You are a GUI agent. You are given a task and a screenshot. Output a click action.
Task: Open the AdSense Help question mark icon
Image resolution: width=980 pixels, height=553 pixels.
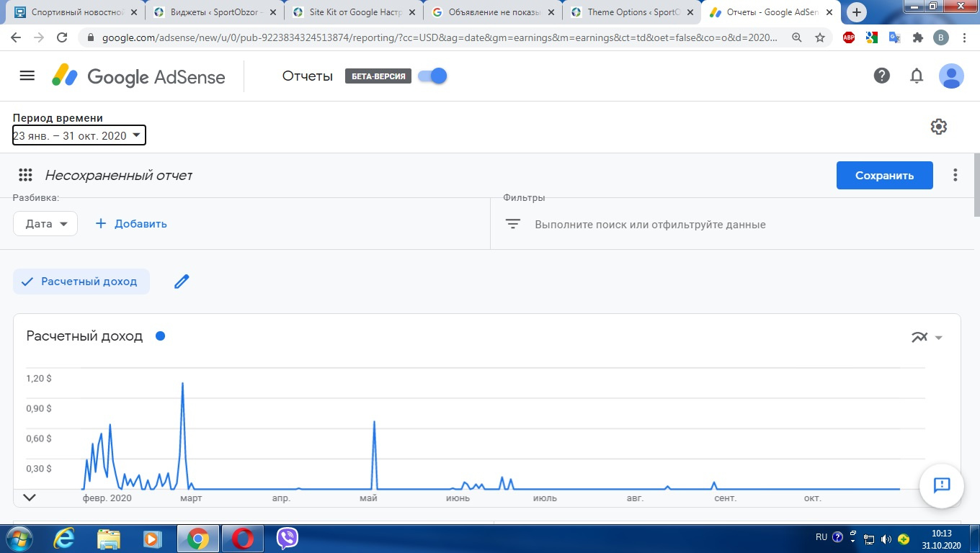[882, 76]
